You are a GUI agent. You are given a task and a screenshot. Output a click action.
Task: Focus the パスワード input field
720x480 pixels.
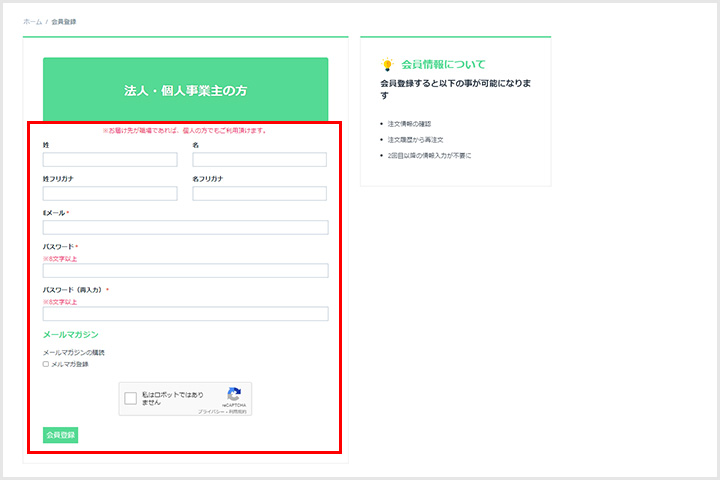click(186, 271)
